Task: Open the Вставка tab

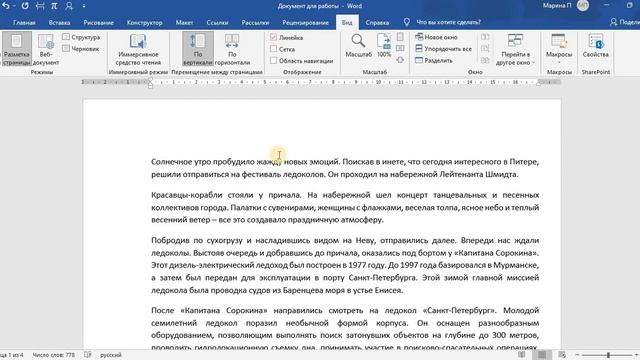Action: click(59, 22)
